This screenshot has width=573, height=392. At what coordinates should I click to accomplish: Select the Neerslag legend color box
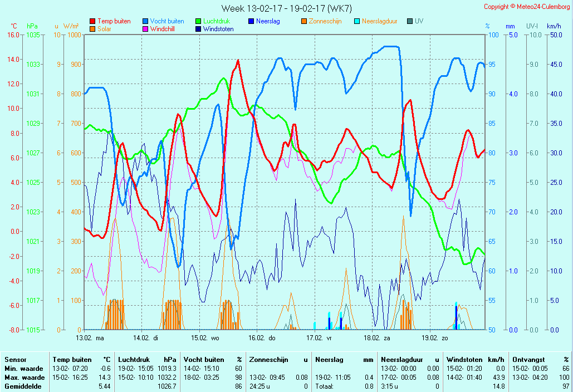click(251, 21)
